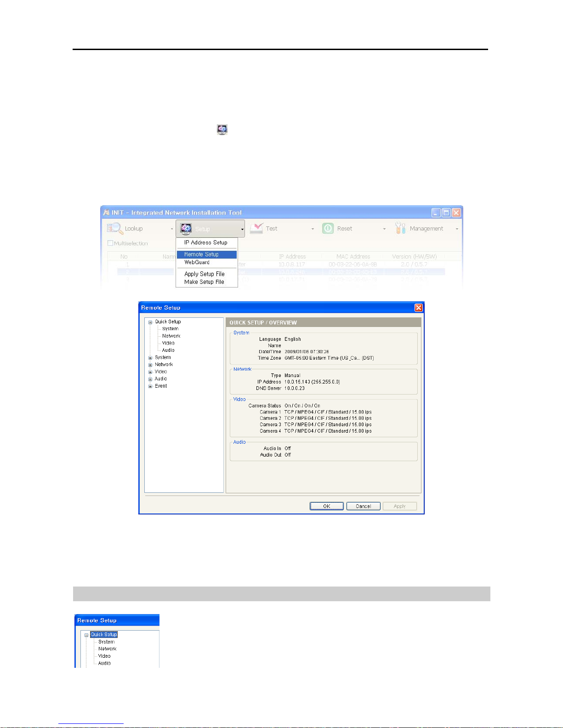Select Network in the small cropped Remote Setup panel
Screen dimensions: 563x728
pos(107,649)
